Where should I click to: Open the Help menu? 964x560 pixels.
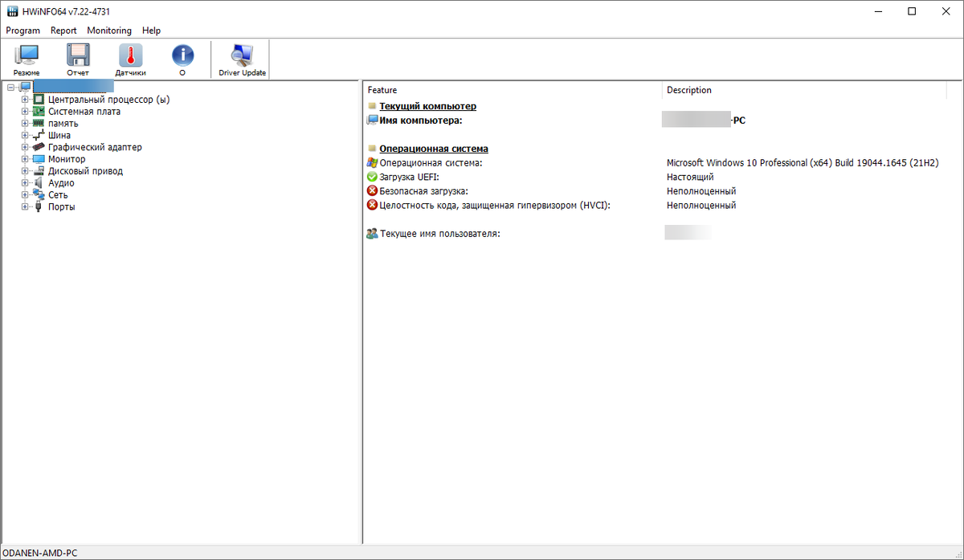click(x=151, y=31)
